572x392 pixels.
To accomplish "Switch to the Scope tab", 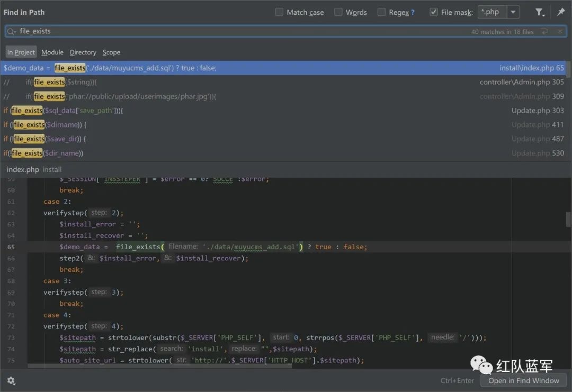I will 111,52.
